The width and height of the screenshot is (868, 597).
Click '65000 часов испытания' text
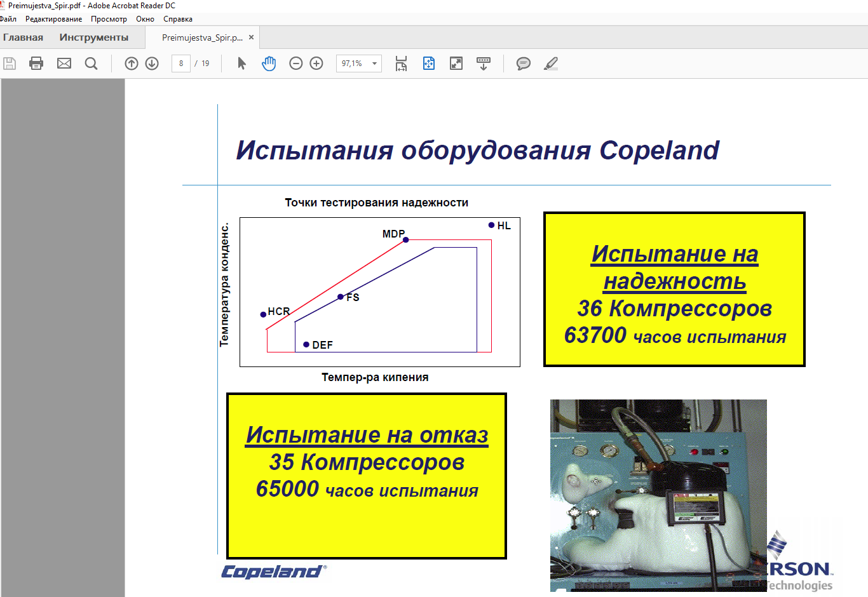(367, 490)
